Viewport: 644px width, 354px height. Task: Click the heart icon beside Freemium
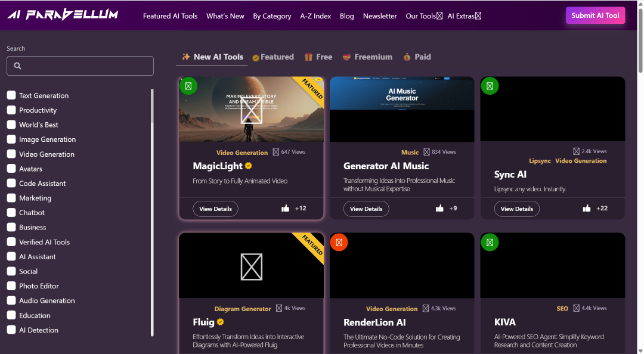click(346, 57)
